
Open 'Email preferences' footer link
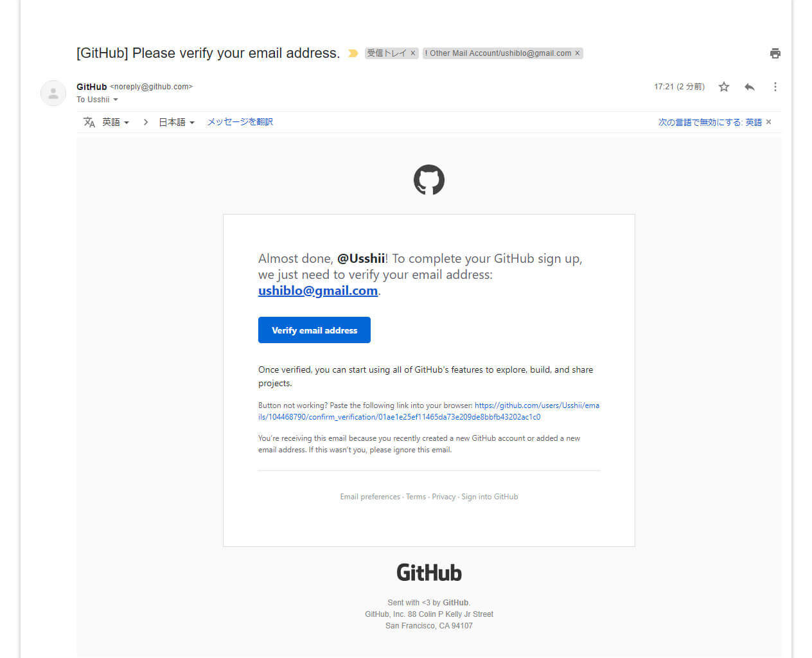(370, 497)
